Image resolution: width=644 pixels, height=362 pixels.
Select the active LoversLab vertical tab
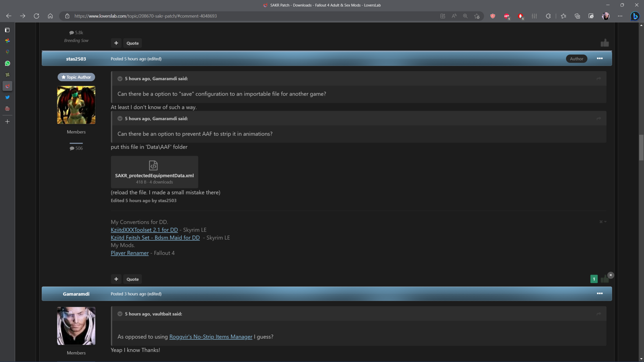[x=7, y=86]
